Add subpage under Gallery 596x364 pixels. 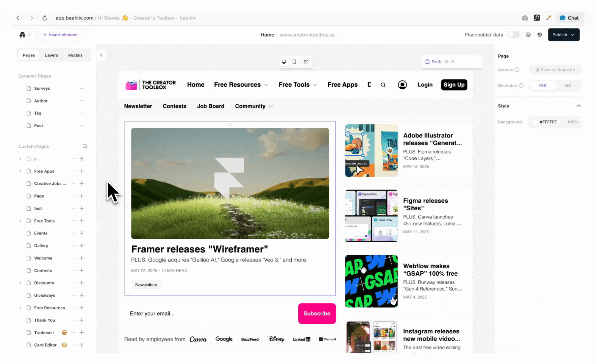click(82, 246)
